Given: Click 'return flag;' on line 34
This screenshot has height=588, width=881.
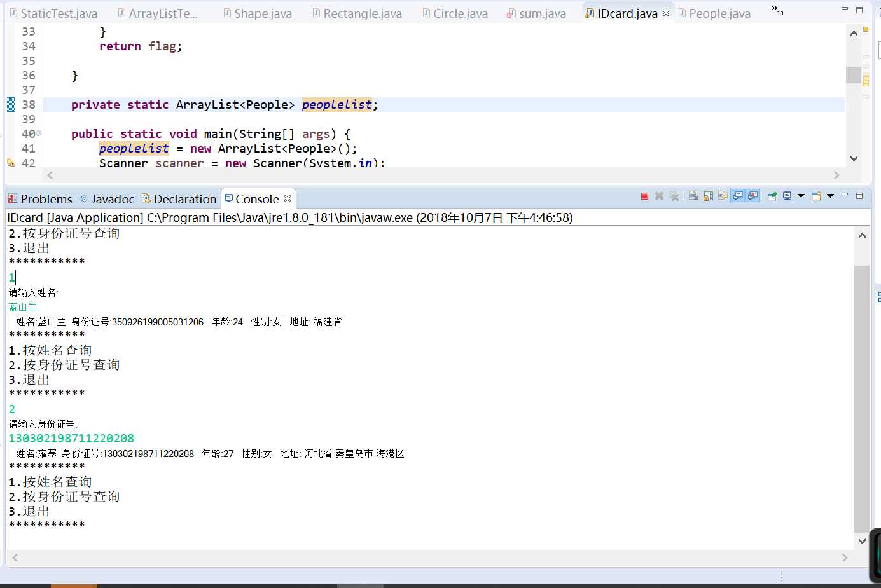Looking at the screenshot, I should pyautogui.click(x=141, y=46).
